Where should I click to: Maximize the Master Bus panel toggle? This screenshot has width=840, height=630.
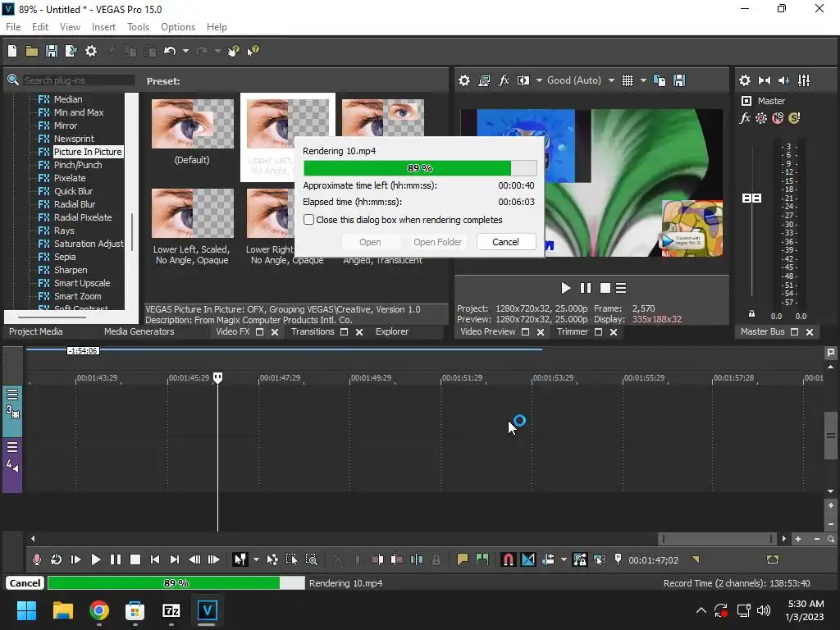(794, 332)
